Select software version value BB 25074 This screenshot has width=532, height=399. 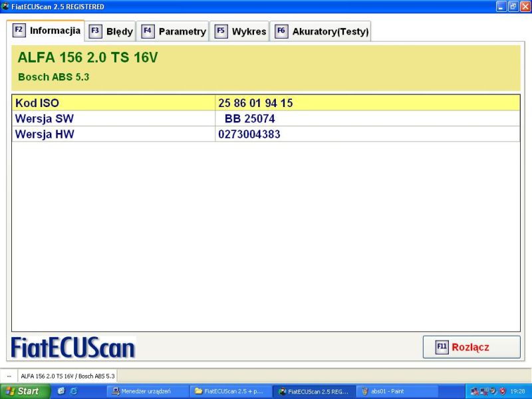click(x=250, y=118)
